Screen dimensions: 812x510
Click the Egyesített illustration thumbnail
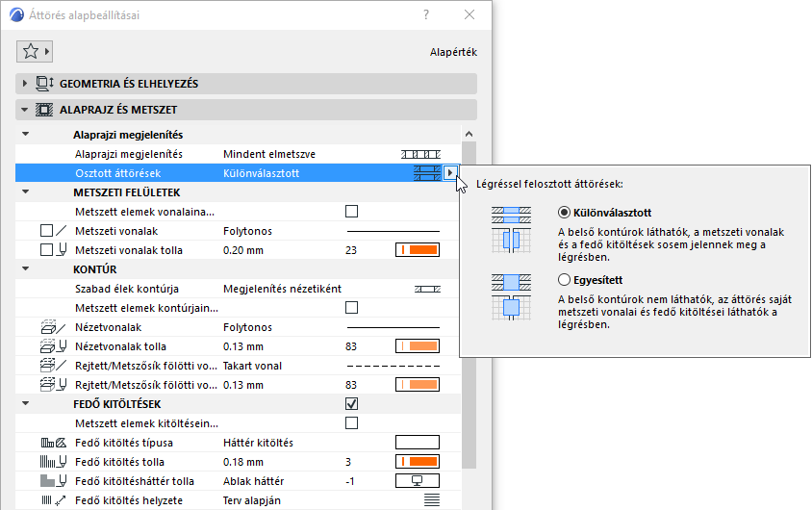(511, 296)
